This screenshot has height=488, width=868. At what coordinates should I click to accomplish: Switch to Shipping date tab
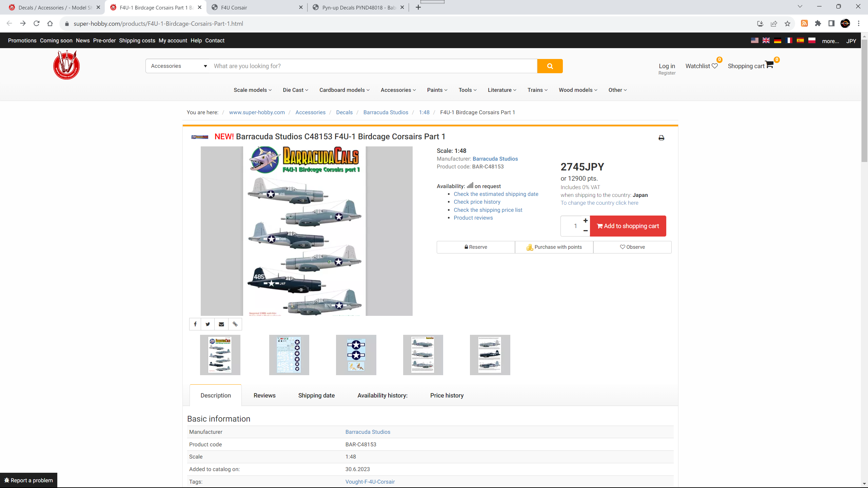point(316,395)
